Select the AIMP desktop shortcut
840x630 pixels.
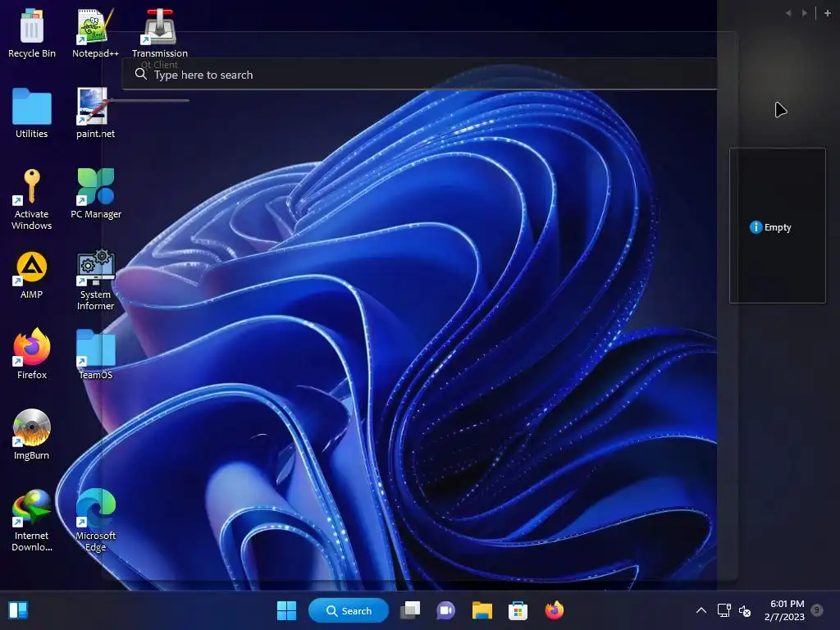point(32,274)
